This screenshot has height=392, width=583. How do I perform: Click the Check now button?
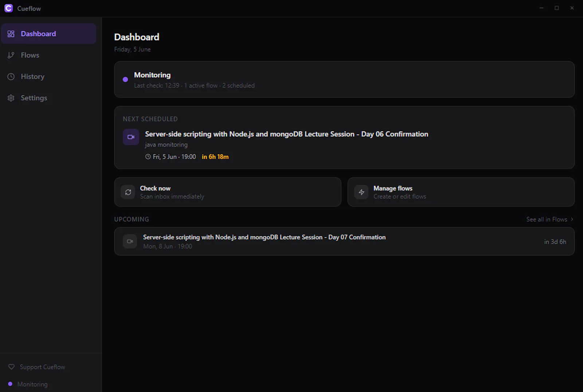pos(228,192)
